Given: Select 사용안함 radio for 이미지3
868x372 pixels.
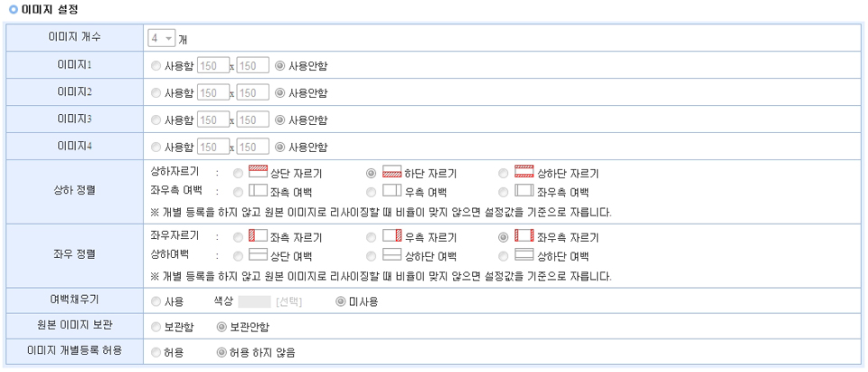Looking at the screenshot, I should [x=279, y=119].
